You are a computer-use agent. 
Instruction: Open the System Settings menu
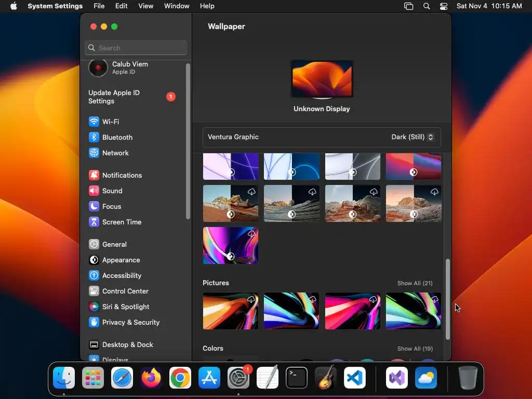[x=55, y=6]
